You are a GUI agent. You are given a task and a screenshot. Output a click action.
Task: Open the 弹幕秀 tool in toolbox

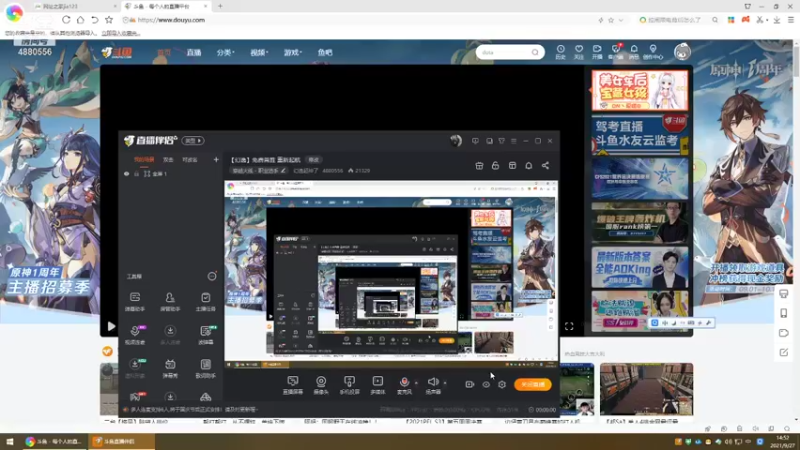(x=170, y=368)
